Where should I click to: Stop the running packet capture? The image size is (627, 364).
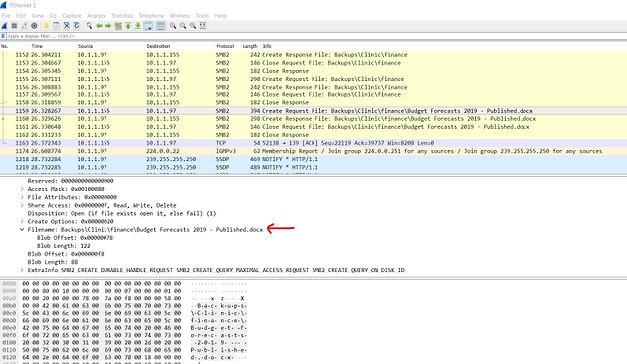[14, 26]
